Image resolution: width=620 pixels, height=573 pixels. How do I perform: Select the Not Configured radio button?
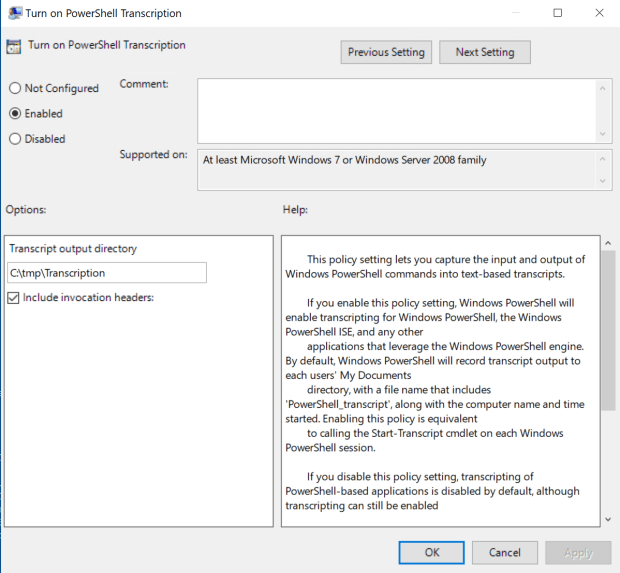[15, 89]
